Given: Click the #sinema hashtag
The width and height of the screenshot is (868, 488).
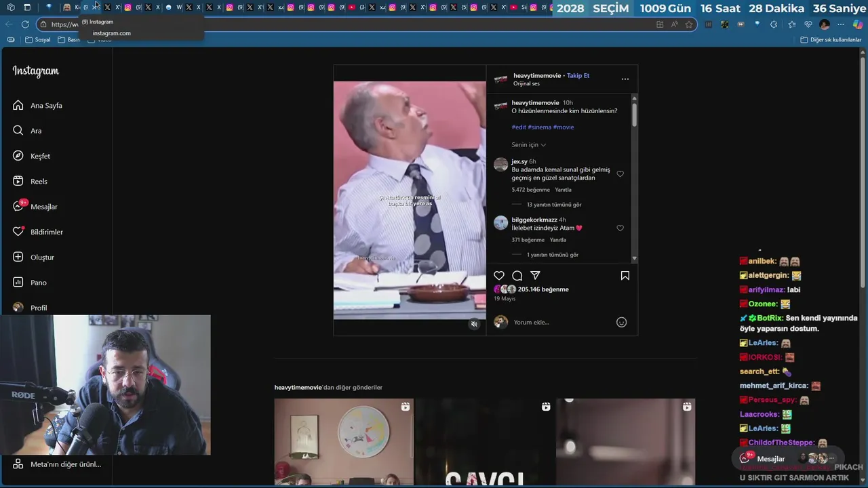Looking at the screenshot, I should [x=539, y=127].
